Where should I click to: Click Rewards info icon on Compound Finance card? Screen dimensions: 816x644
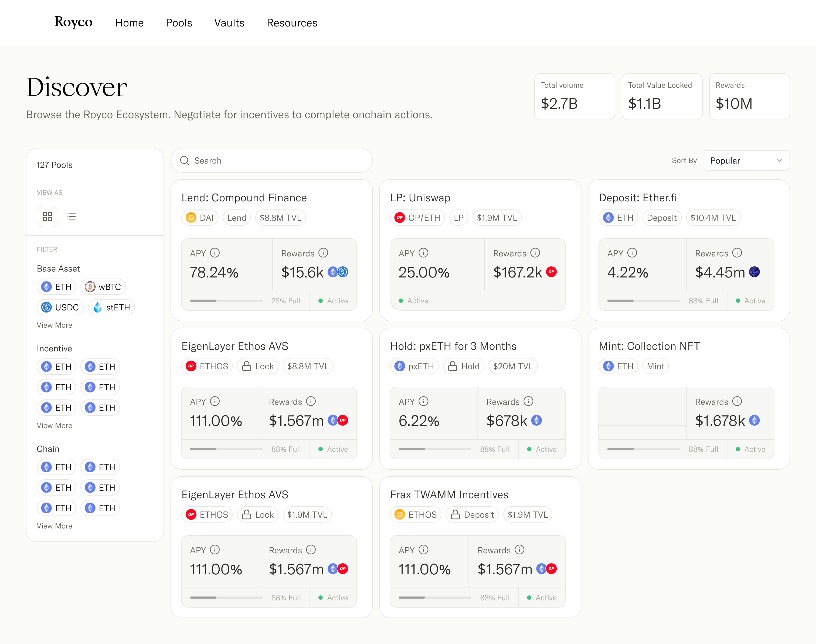point(323,253)
